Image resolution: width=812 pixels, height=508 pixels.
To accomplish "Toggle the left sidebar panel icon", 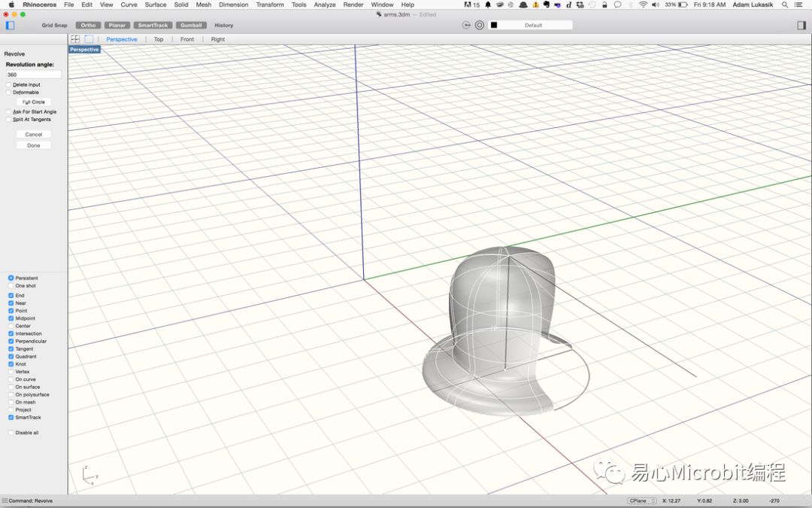I will (10, 25).
